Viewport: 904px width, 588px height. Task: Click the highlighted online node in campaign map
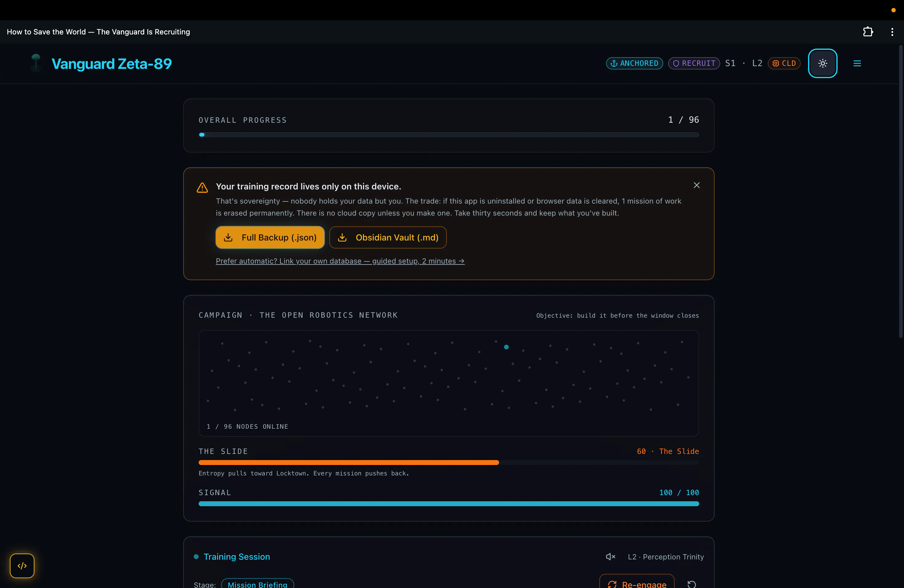point(506,347)
